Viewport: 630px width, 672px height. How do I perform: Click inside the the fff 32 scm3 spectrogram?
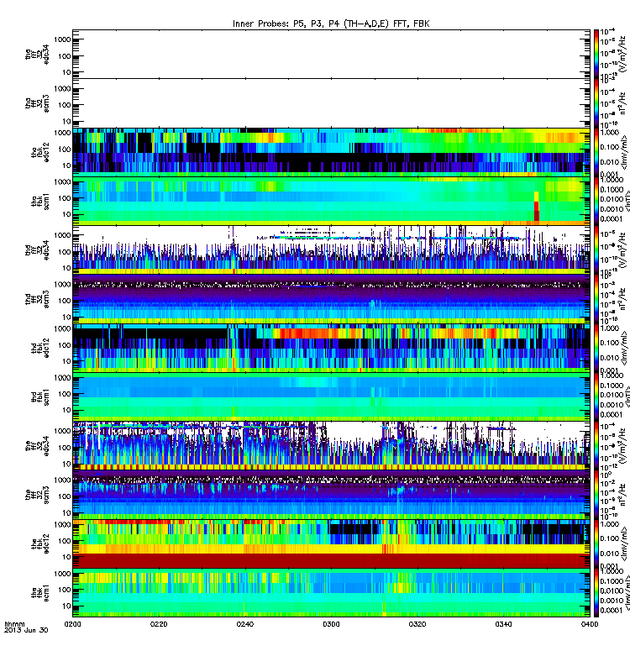[331, 495]
